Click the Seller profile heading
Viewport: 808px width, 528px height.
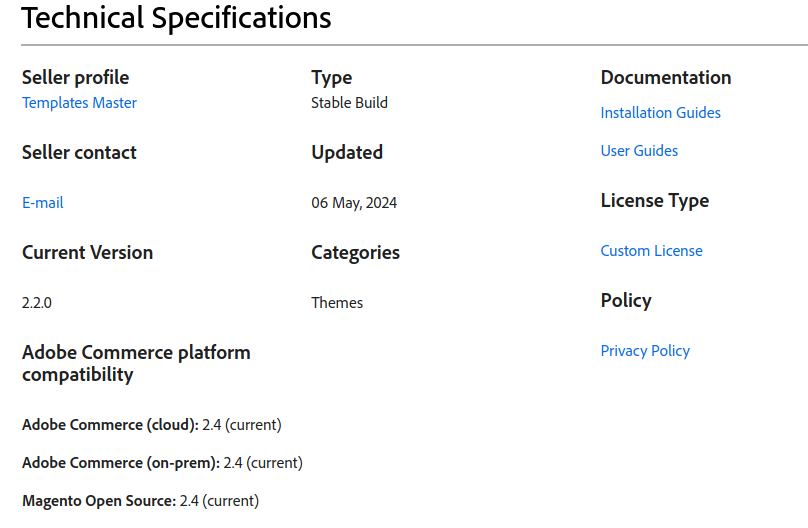point(75,78)
